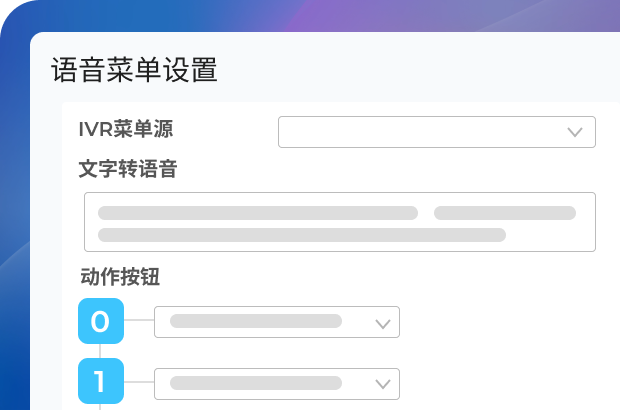Click the second placeholder line in 文字转语音

point(301,235)
